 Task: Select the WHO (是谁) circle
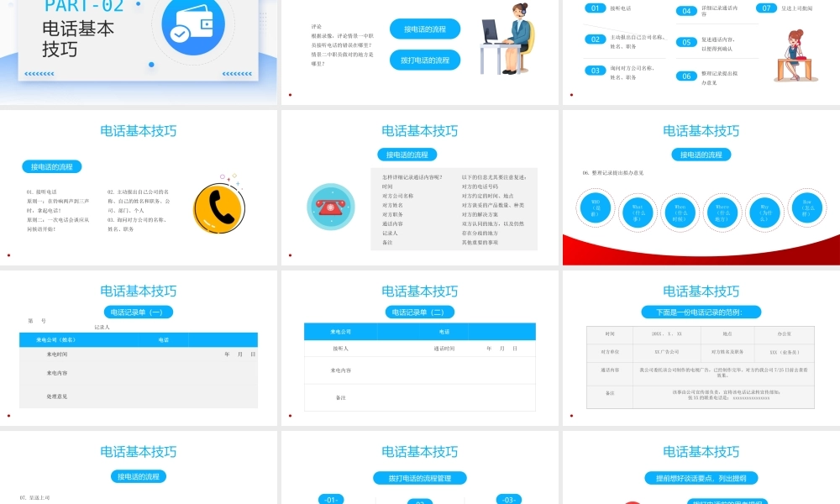[x=596, y=207]
